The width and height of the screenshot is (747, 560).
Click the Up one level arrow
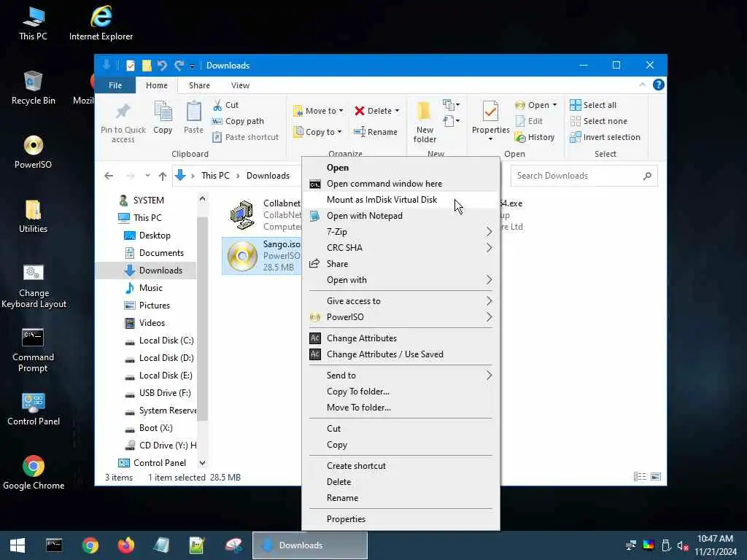coord(163,176)
